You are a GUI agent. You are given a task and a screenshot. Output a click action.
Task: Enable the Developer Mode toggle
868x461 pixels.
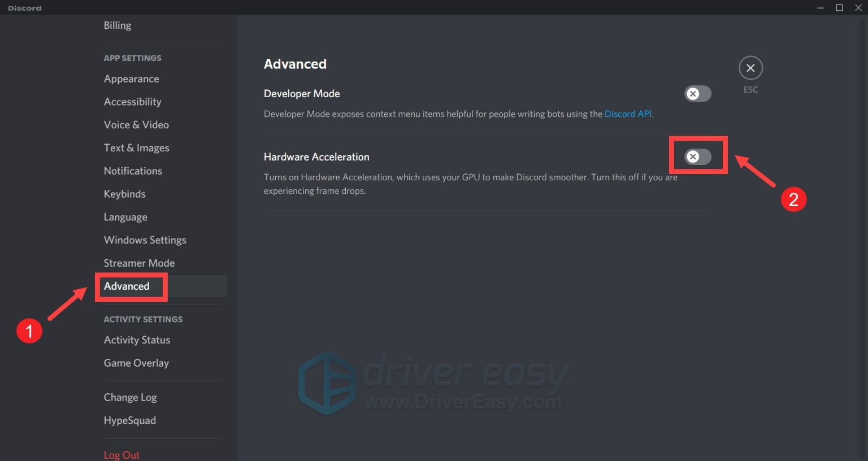click(697, 93)
